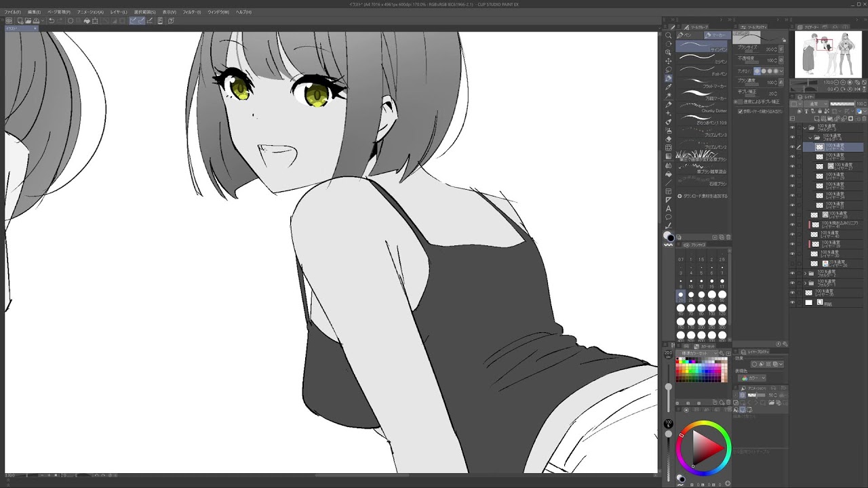Click the Save icon in command bar
The width and height of the screenshot is (868, 488).
(36, 20)
